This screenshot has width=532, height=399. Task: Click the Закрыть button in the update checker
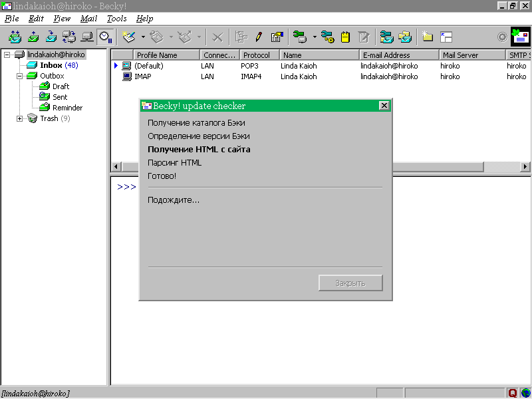click(x=350, y=283)
